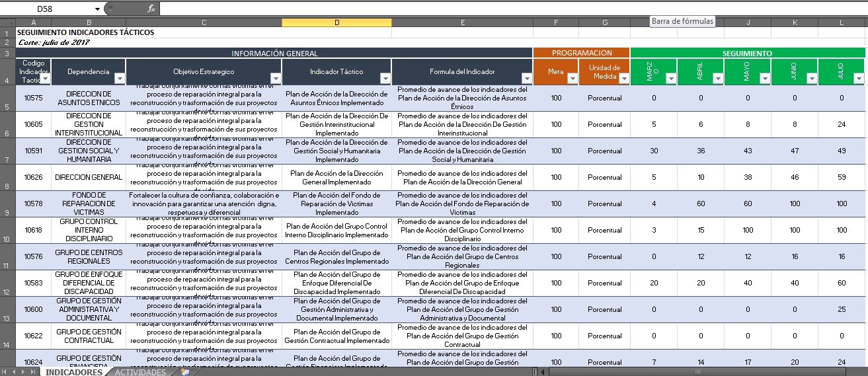Select column F header
Viewport: 868px width, 376px height.
click(x=556, y=22)
